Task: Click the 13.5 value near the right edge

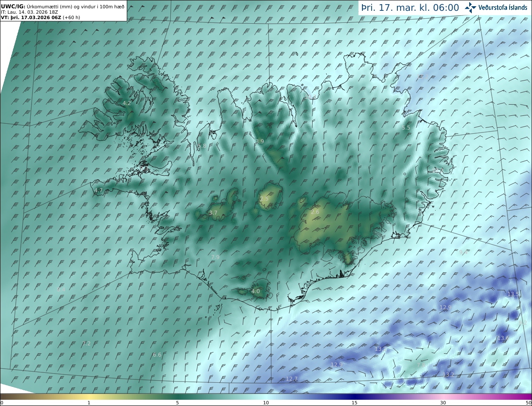Action: (x=513, y=294)
